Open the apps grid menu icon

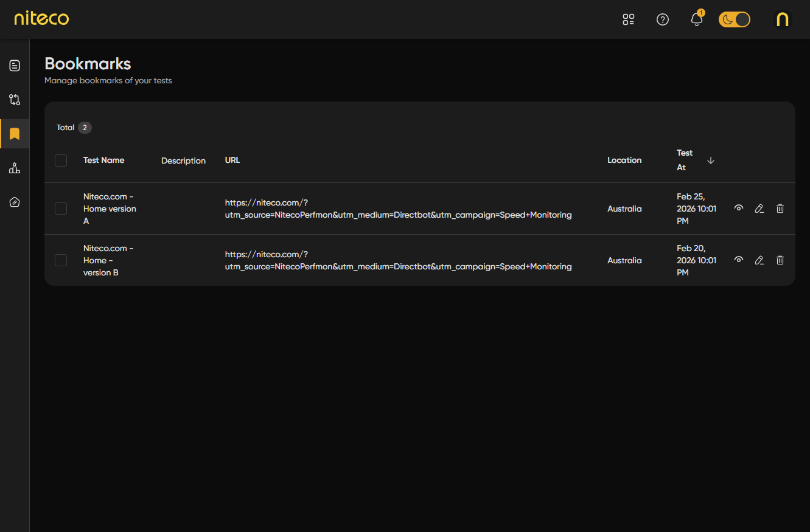coord(629,19)
